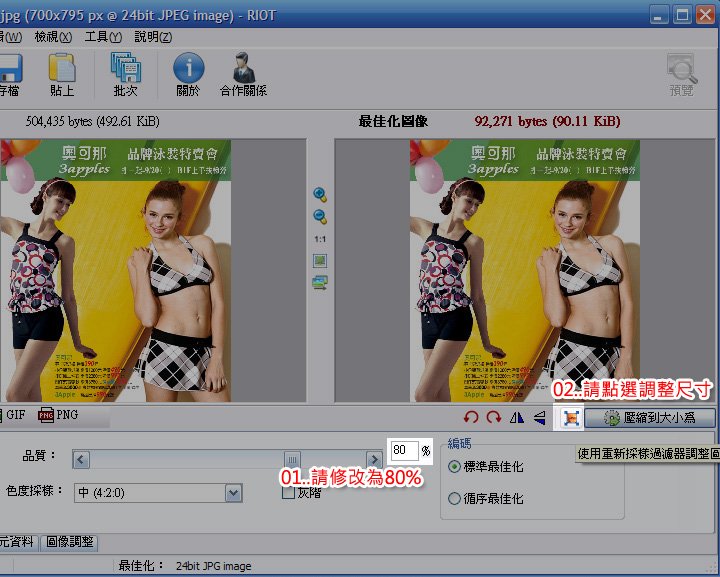Click the dual-view pictures icon
Viewport: 720px width, 577px height.
pos(320,282)
